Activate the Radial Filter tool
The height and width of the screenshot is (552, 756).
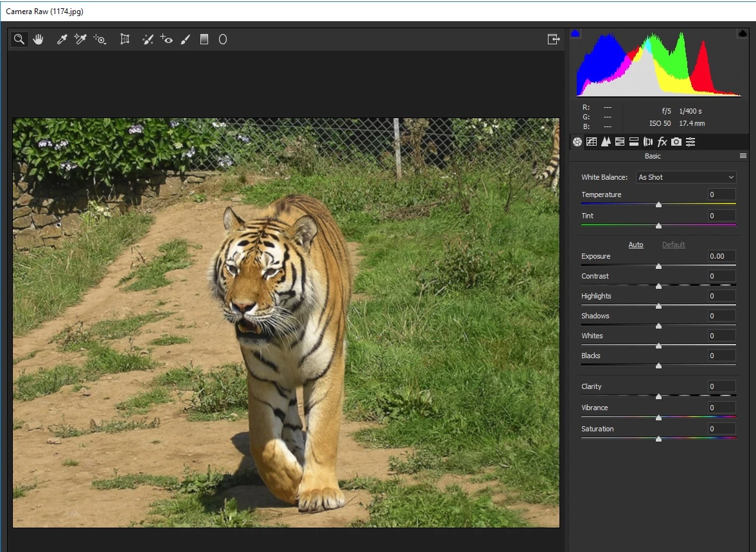coord(223,40)
